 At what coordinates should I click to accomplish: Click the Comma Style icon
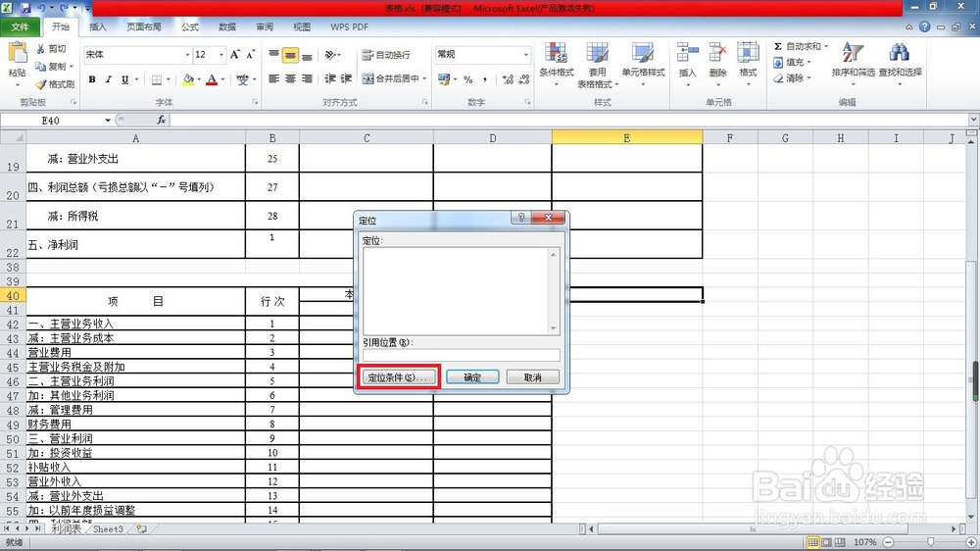click(x=485, y=78)
